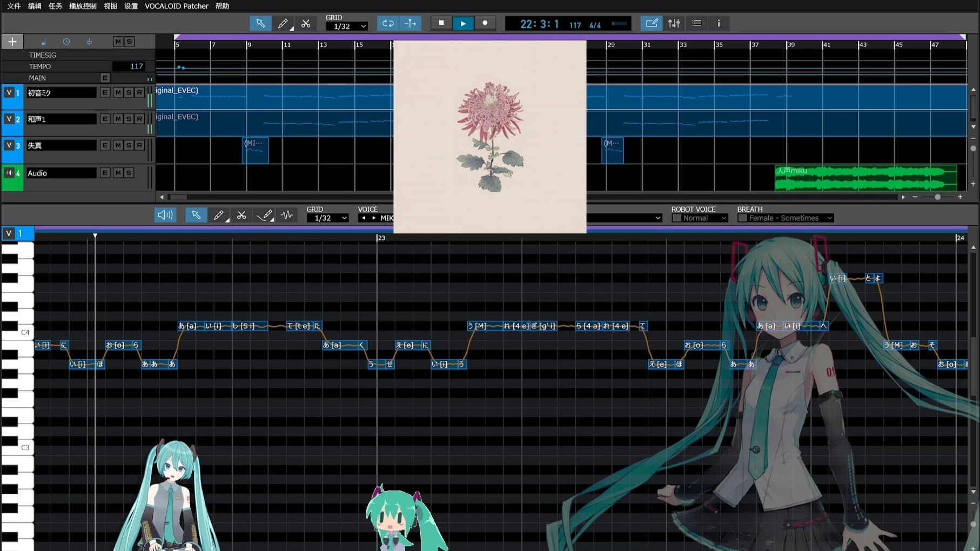Open effects E button on 和声1 track
980x551 pixels.
click(105, 119)
